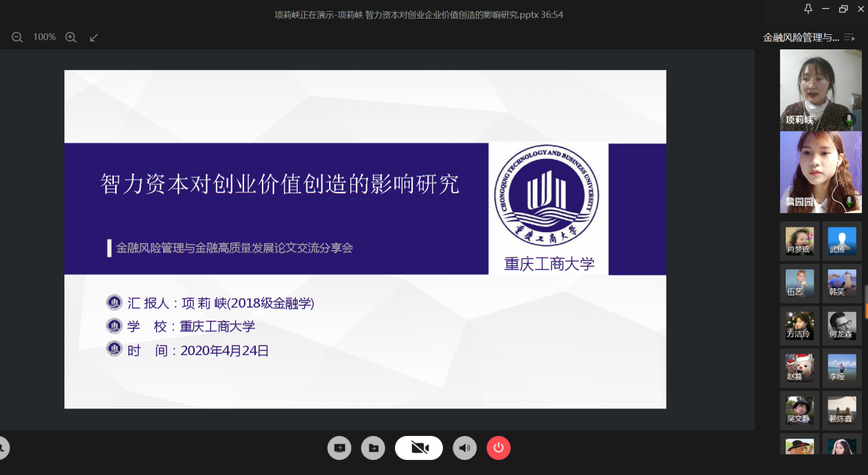Click the red power button to leave meeting
This screenshot has height=475, width=868.
coord(498,448)
